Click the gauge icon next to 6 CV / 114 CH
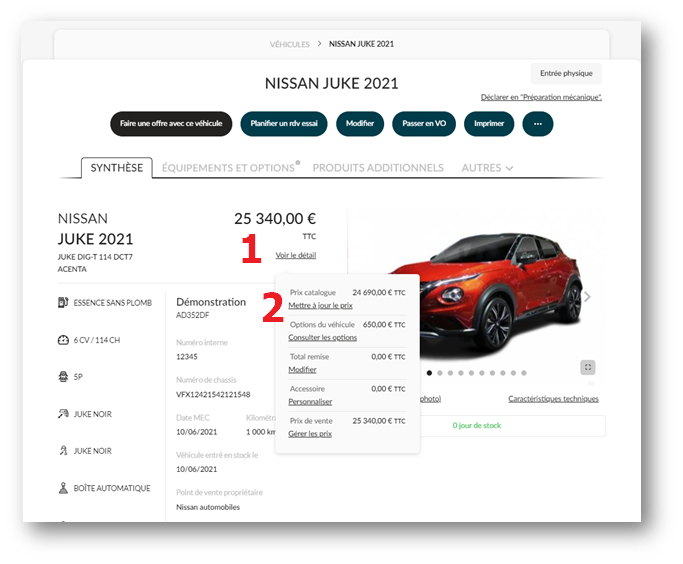683x564 pixels. (x=63, y=340)
